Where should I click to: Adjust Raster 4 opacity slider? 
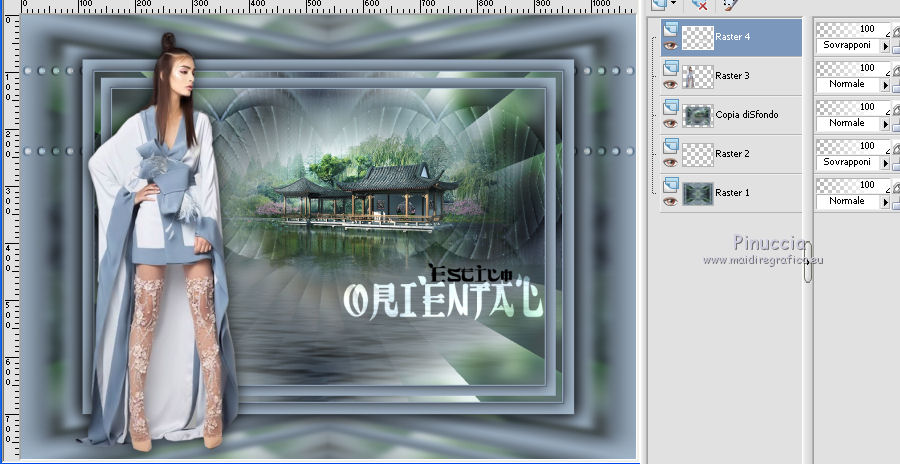tap(853, 29)
